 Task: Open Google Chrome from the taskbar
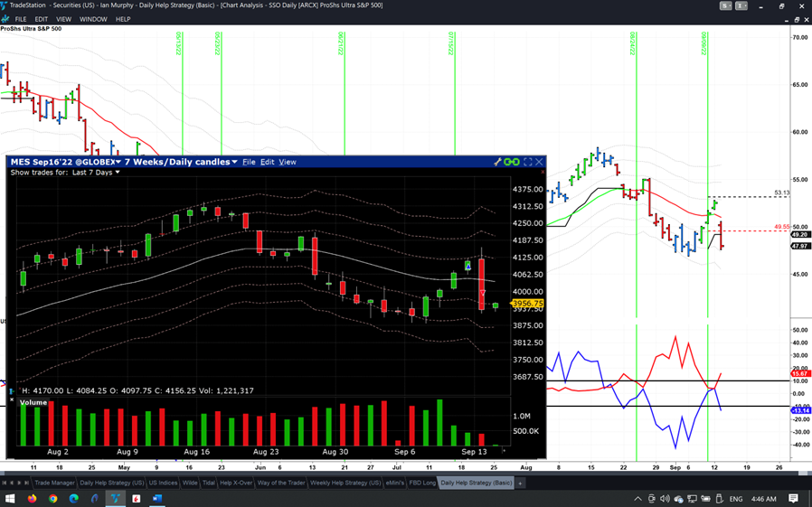[53, 498]
